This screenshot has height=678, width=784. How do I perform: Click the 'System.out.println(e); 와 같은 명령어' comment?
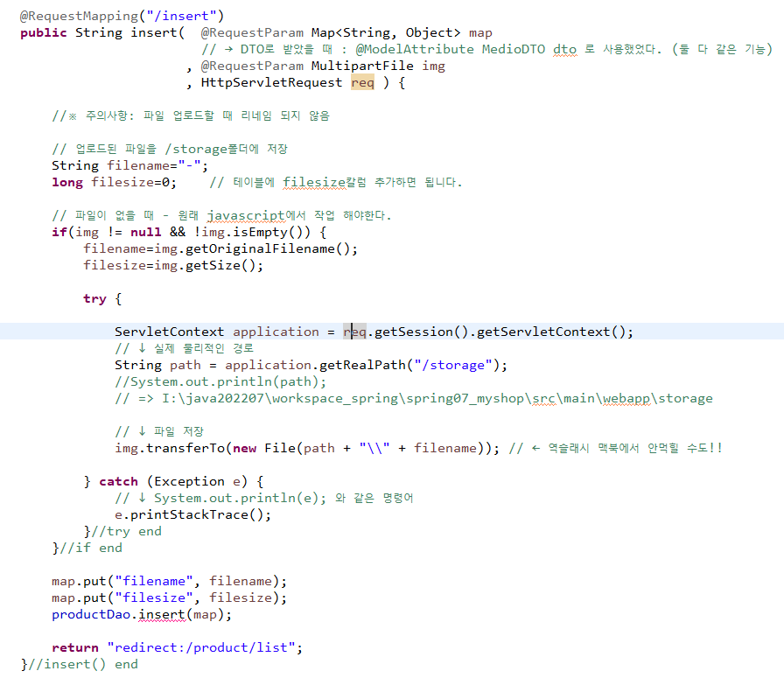tap(264, 498)
